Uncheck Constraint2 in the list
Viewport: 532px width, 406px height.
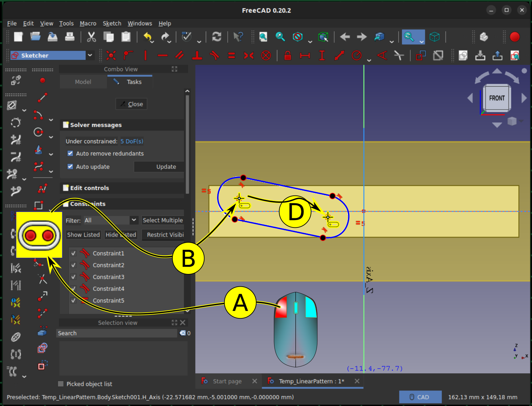[73, 265]
